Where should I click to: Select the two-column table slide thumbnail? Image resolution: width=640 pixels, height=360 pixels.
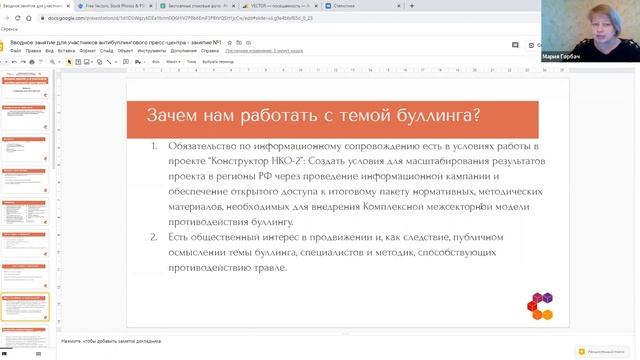[25, 212]
